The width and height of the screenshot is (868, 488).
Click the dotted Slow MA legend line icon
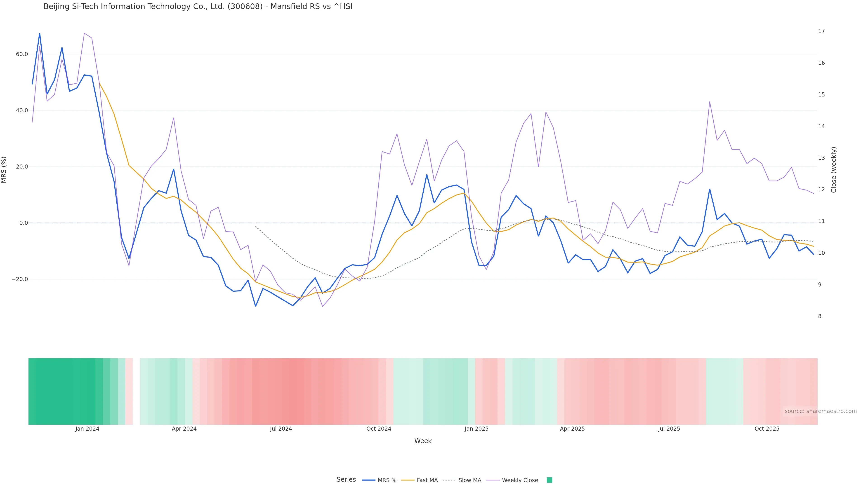point(449,480)
